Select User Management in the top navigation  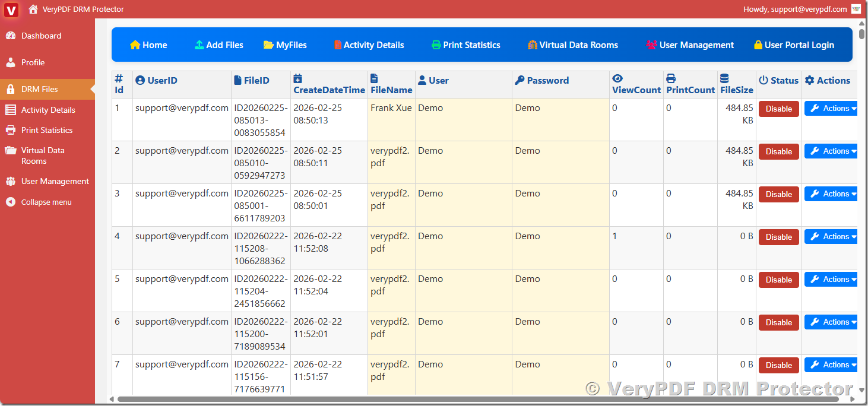coord(689,45)
